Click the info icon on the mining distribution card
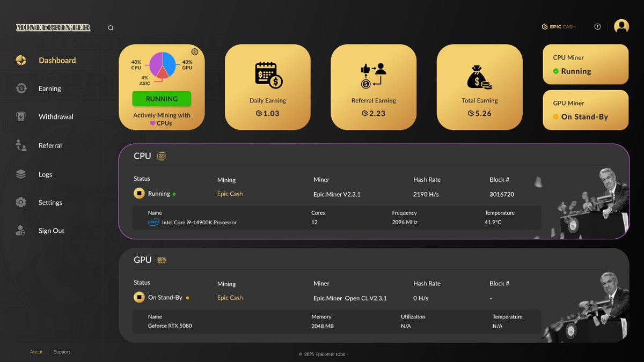The image size is (644, 362). (x=194, y=52)
